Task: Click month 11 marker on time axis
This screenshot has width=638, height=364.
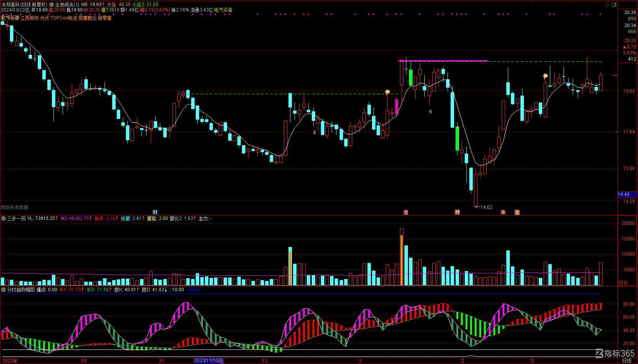Action: pos(162,361)
